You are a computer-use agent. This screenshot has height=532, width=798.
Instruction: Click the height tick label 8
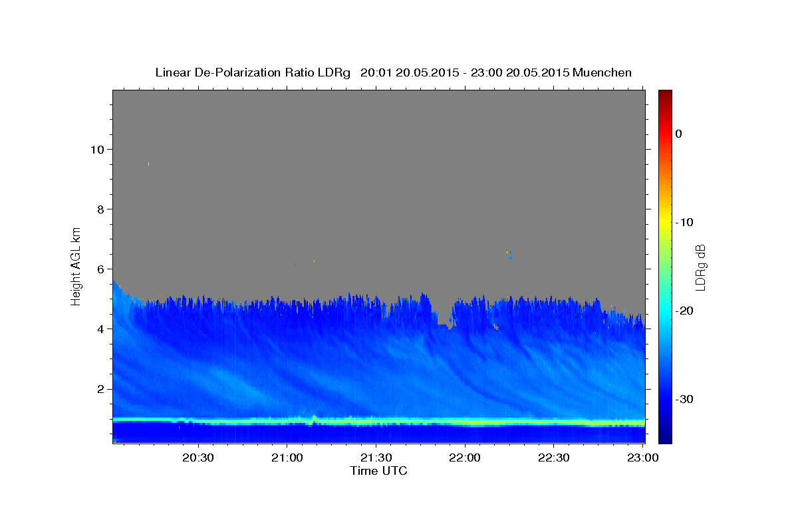point(100,209)
